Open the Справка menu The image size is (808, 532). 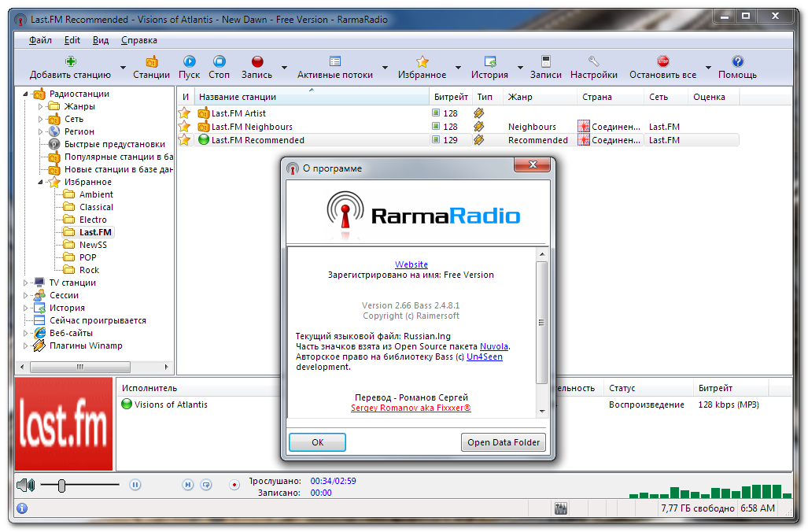tap(139, 40)
